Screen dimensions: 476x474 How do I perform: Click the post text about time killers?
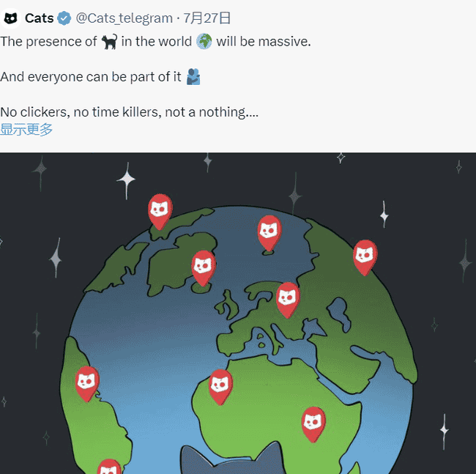129,112
